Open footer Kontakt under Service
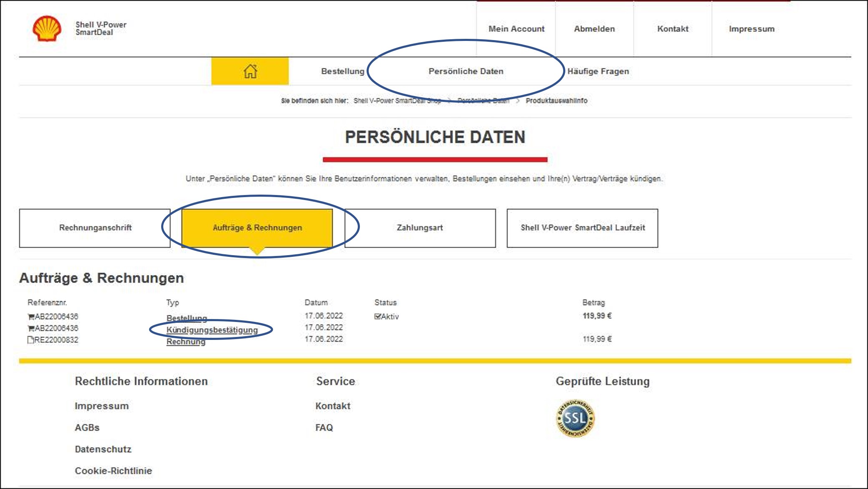The height and width of the screenshot is (489, 868). (x=333, y=406)
